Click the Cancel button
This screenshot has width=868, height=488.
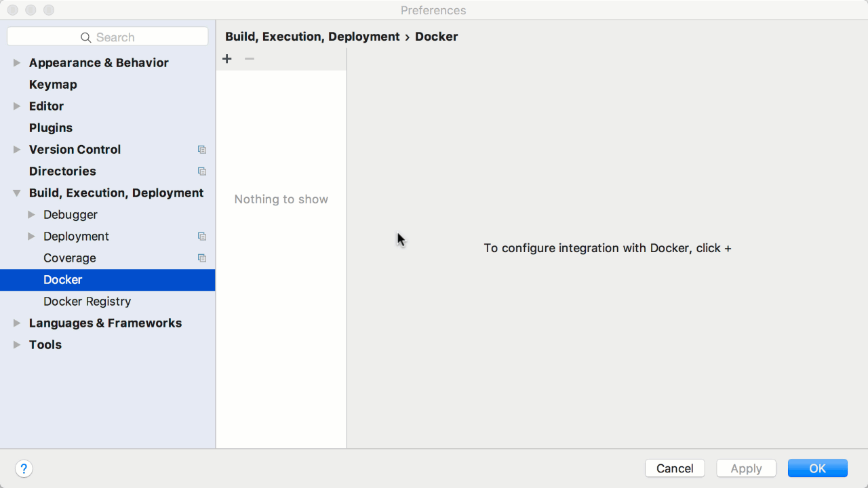click(675, 468)
